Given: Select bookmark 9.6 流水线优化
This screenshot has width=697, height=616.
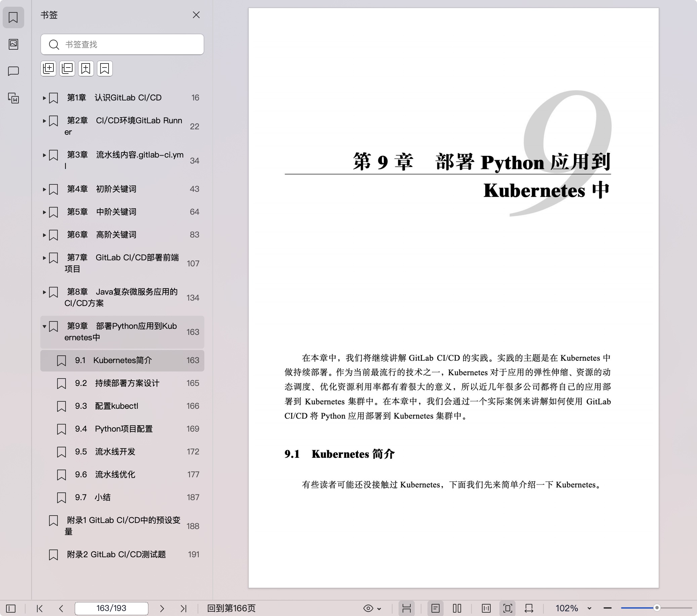Looking at the screenshot, I should [x=122, y=475].
